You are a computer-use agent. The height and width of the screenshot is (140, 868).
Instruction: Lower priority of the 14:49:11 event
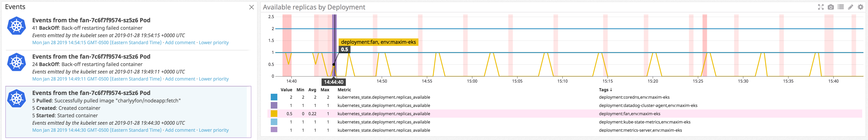pyautogui.click(x=214, y=79)
